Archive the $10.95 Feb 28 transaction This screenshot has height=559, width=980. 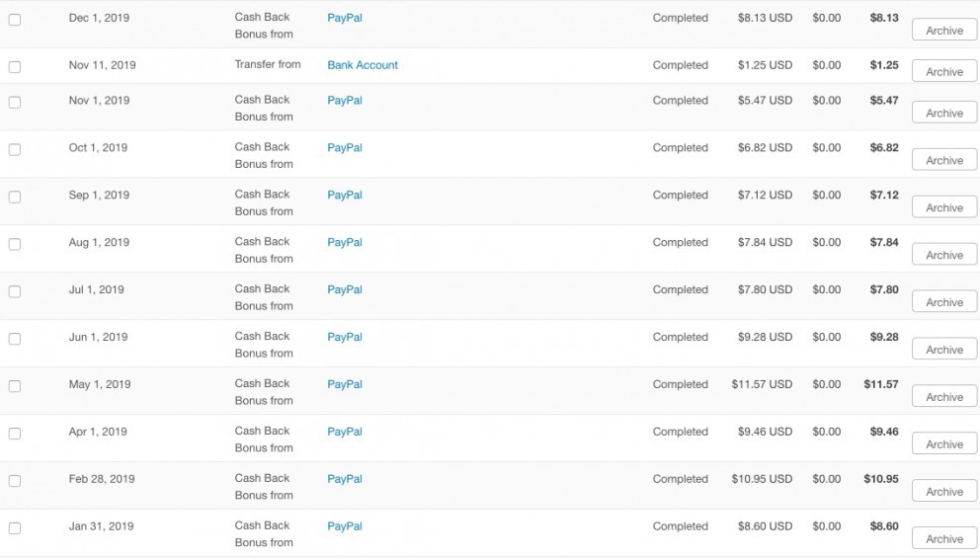point(944,491)
